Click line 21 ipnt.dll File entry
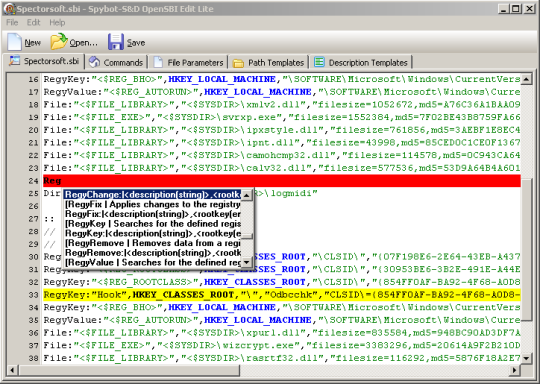 tap(282, 143)
